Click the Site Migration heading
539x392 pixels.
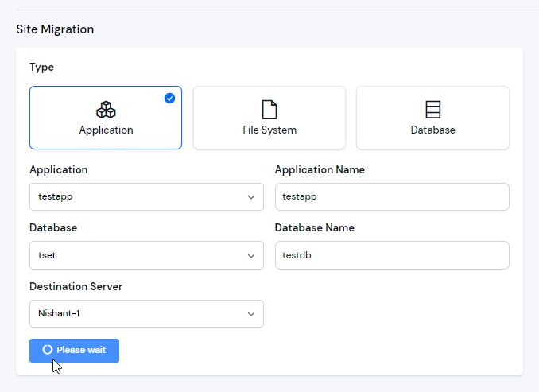[55, 29]
